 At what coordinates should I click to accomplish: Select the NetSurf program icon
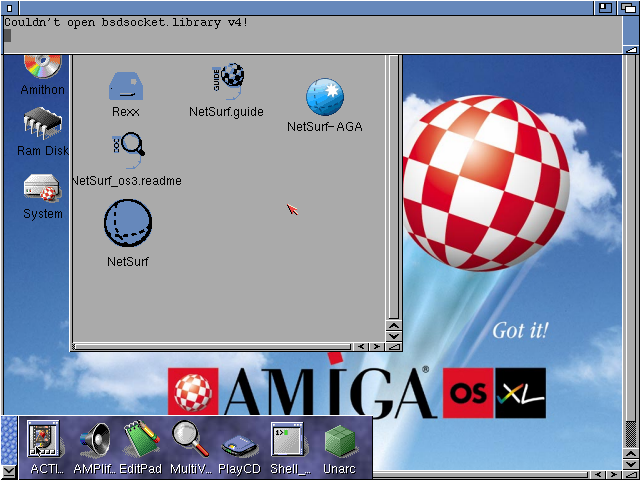point(128,222)
